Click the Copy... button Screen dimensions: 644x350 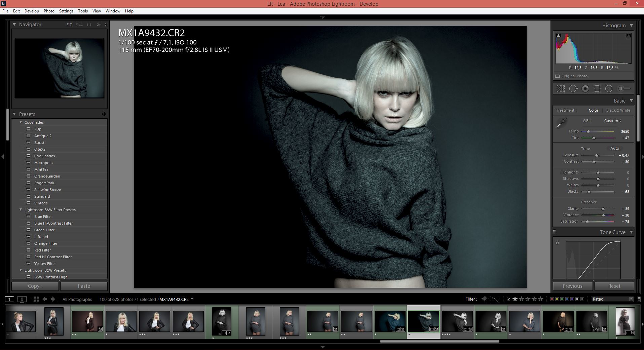click(35, 286)
